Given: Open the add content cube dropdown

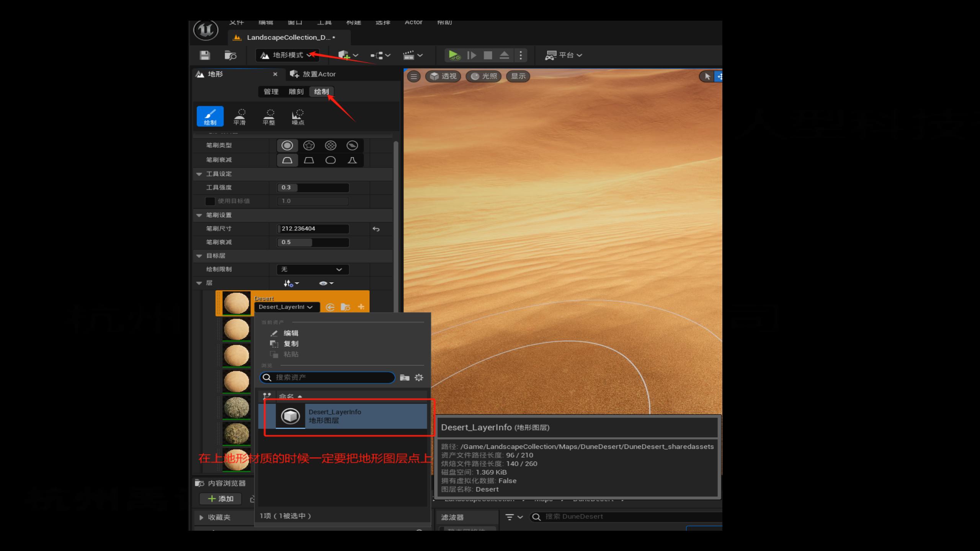Looking at the screenshot, I should click(348, 55).
